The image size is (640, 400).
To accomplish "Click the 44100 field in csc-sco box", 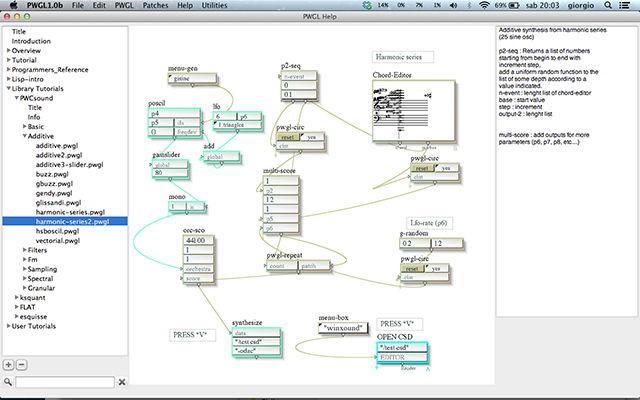I will coord(198,240).
